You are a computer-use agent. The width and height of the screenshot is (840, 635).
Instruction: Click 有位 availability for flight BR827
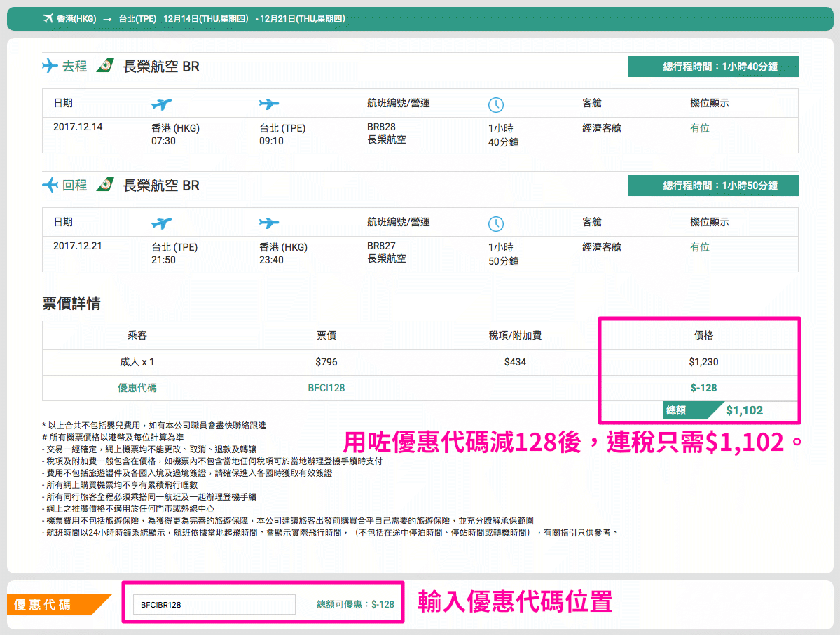tap(700, 247)
